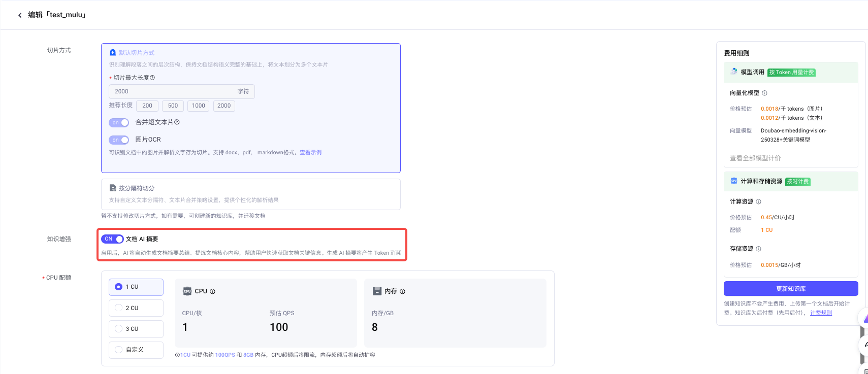Click the 默认切片方式 title

click(x=137, y=53)
